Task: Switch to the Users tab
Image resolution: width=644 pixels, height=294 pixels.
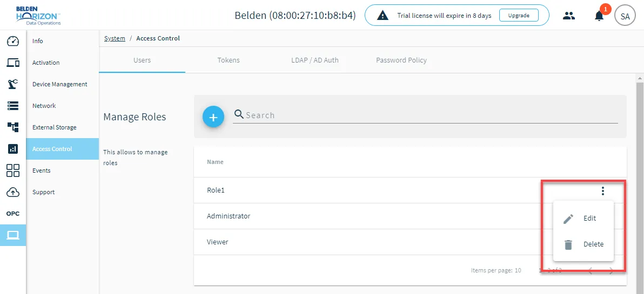Action: click(142, 60)
